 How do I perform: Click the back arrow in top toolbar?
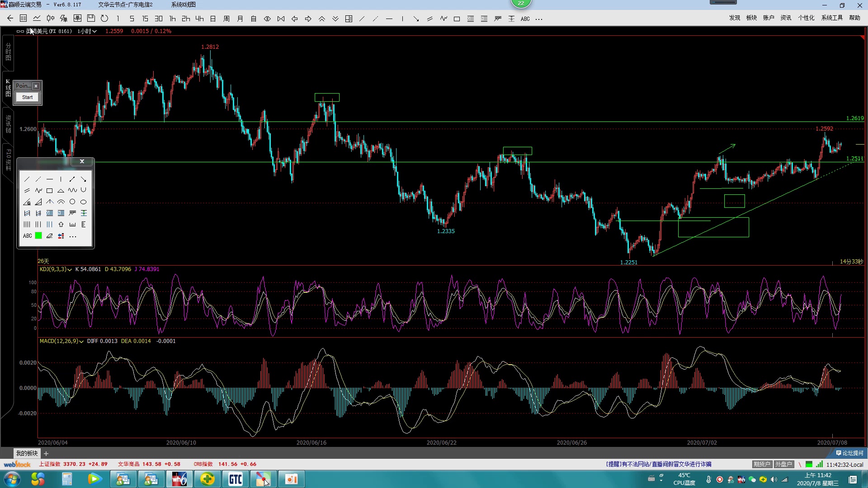click(10, 19)
